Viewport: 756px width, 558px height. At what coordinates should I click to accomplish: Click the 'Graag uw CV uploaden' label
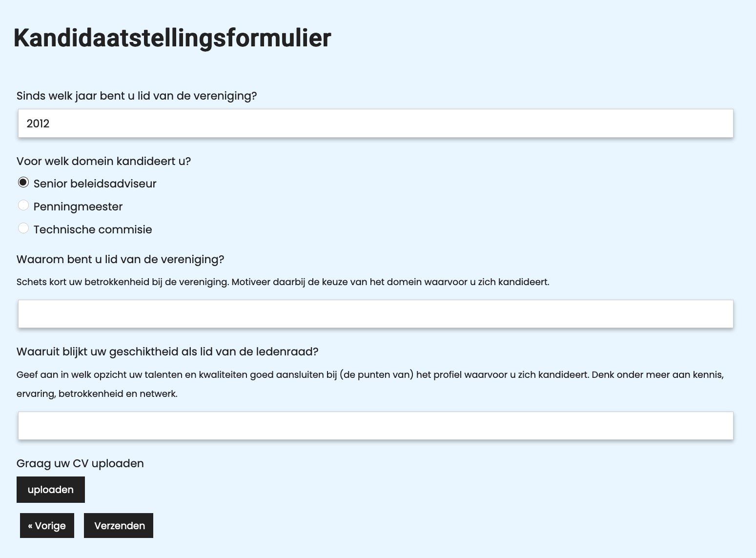coord(80,463)
